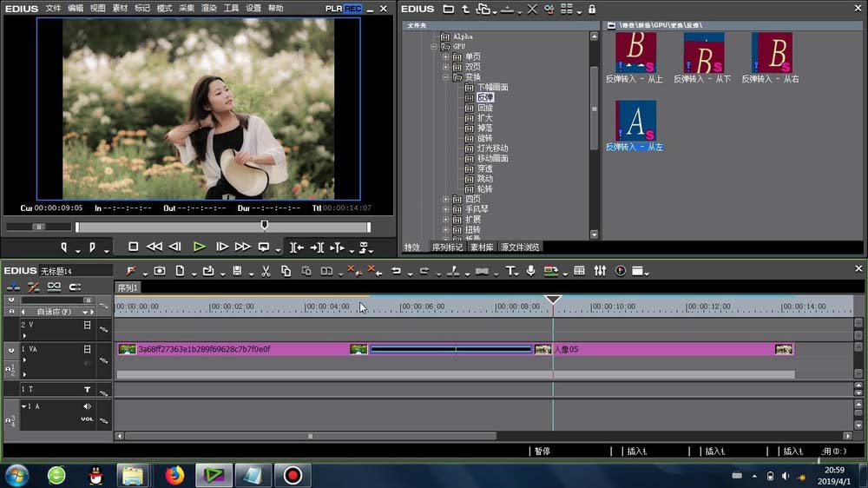Step to previous frame

175,247
